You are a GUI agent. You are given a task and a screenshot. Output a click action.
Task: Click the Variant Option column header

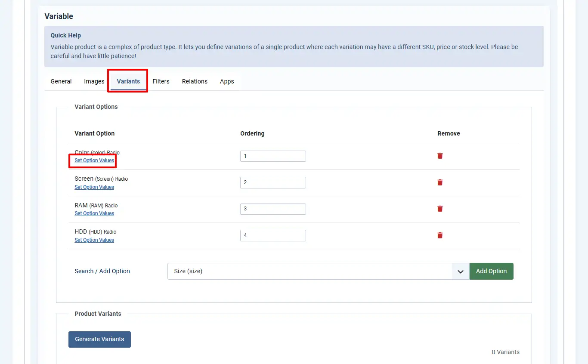[x=95, y=133]
